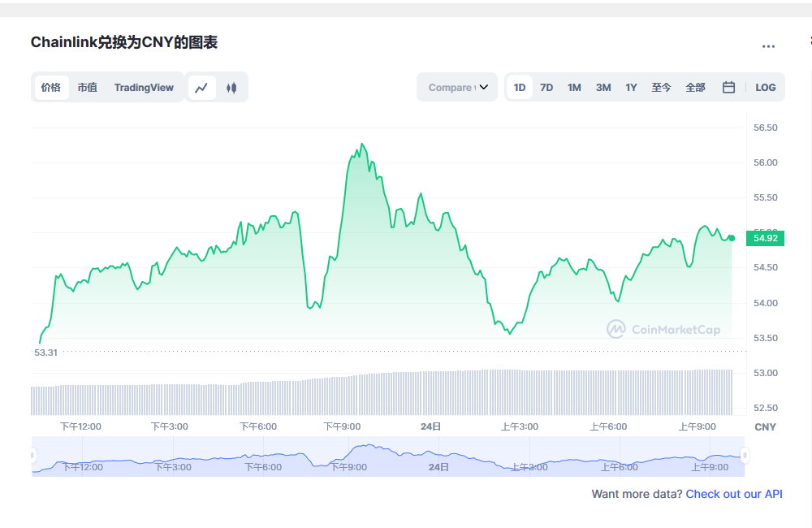Click the 下午12:00 main axis label
The width and height of the screenshot is (812, 528).
[80, 426]
